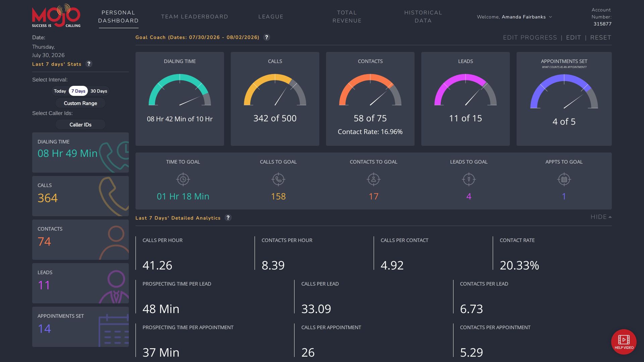Click the Mojo logo
The width and height of the screenshot is (644, 362).
pos(56,16)
